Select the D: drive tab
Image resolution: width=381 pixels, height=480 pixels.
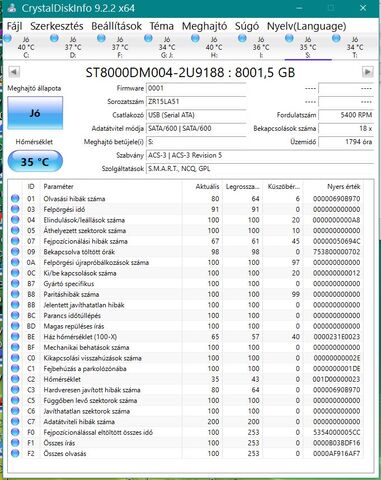pos(73,47)
